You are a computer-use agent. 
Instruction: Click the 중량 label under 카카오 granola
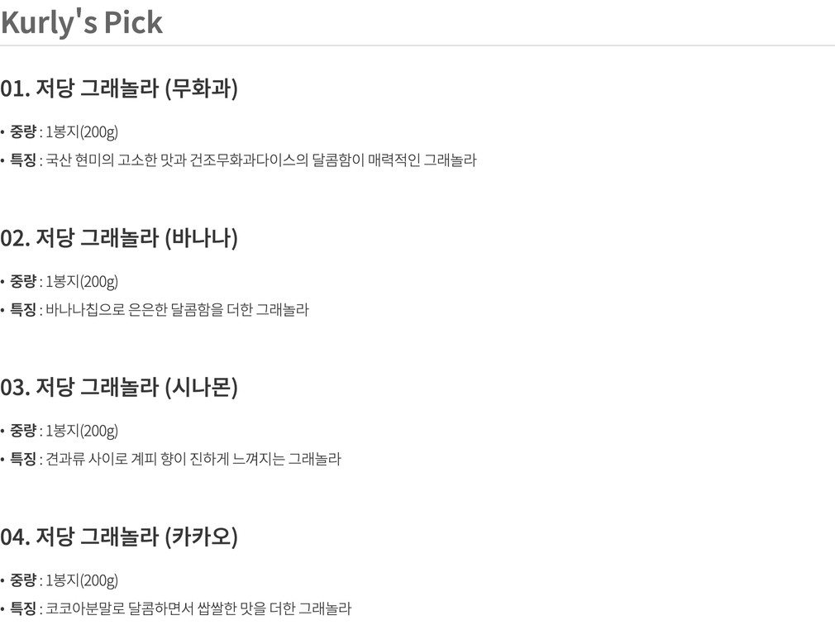(x=23, y=580)
